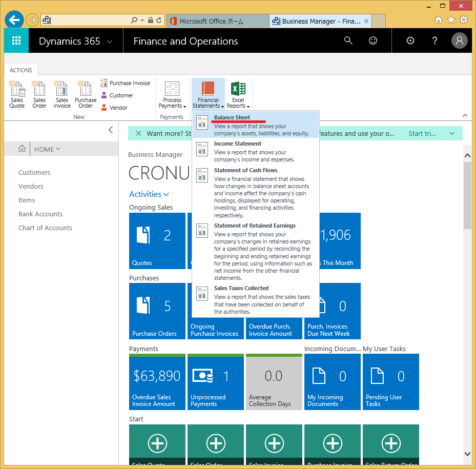
Task: Create a new Sales Quote
Action: [17, 94]
